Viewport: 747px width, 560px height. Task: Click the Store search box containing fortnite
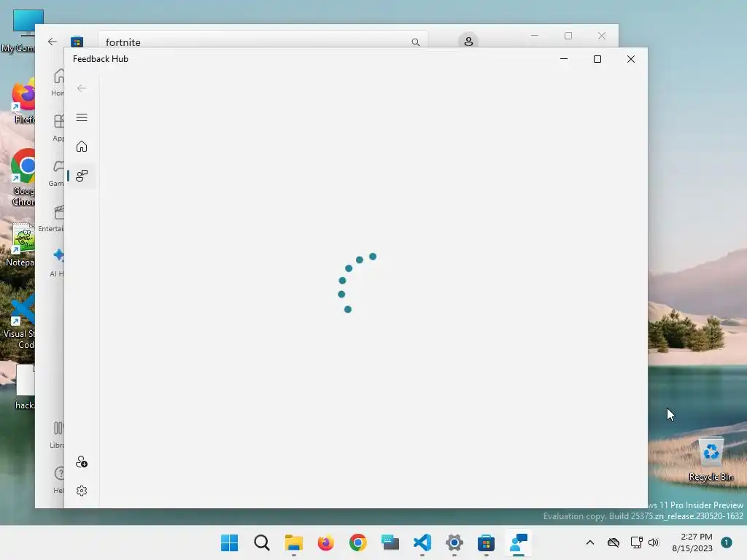click(263, 40)
